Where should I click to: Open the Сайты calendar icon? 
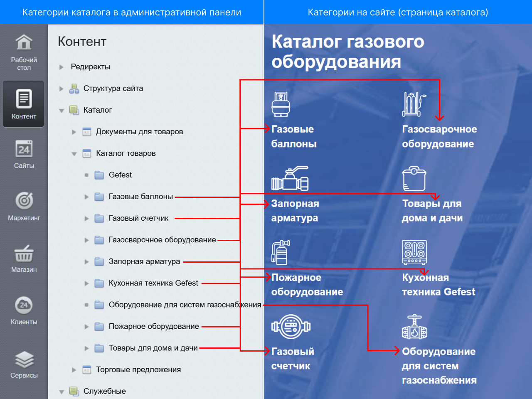24,149
